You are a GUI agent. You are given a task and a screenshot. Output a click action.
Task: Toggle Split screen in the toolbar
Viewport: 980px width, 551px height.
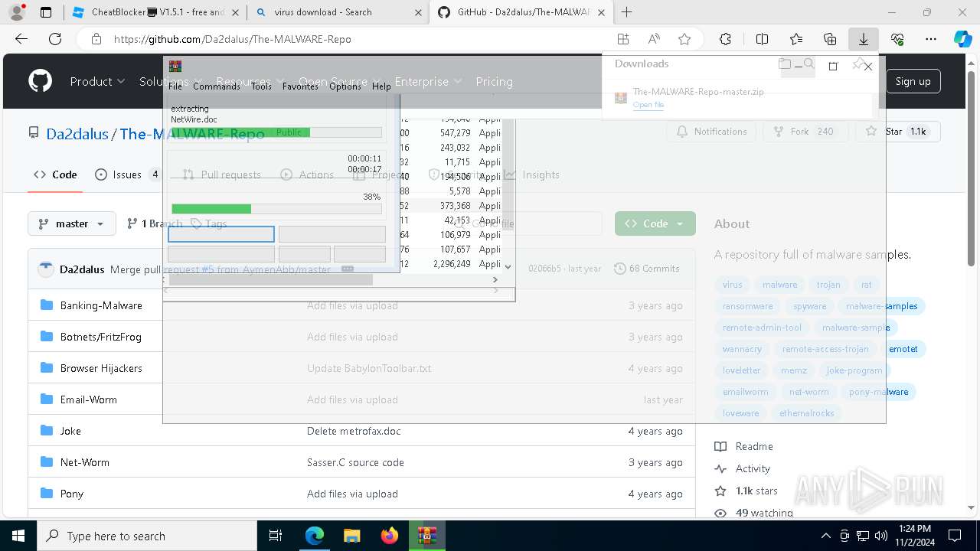(762, 39)
